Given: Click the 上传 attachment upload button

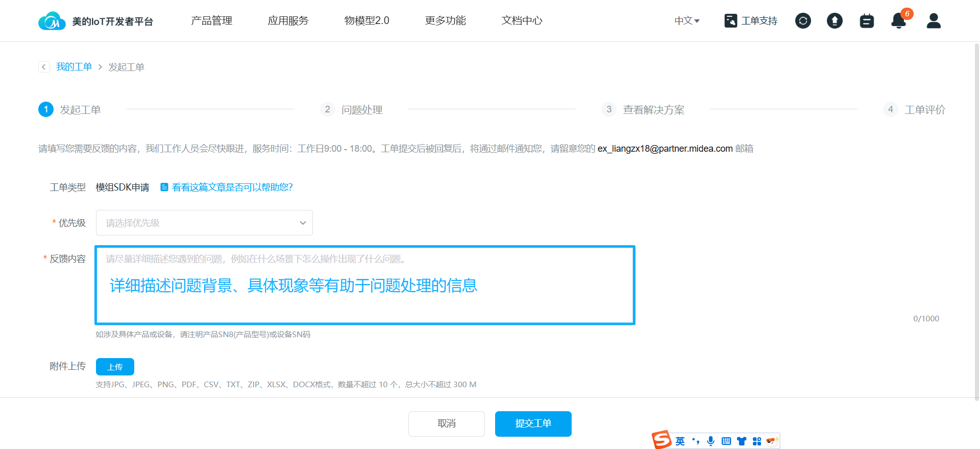Looking at the screenshot, I should point(115,367).
